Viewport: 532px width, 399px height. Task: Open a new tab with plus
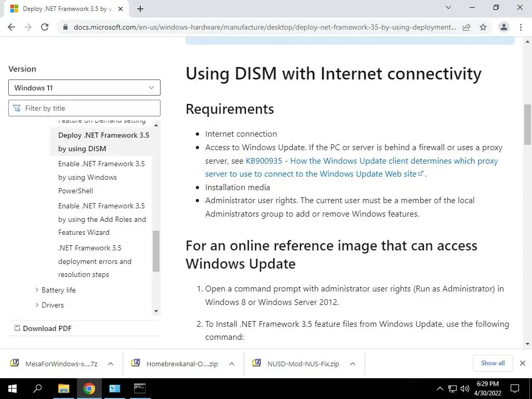pyautogui.click(x=140, y=9)
